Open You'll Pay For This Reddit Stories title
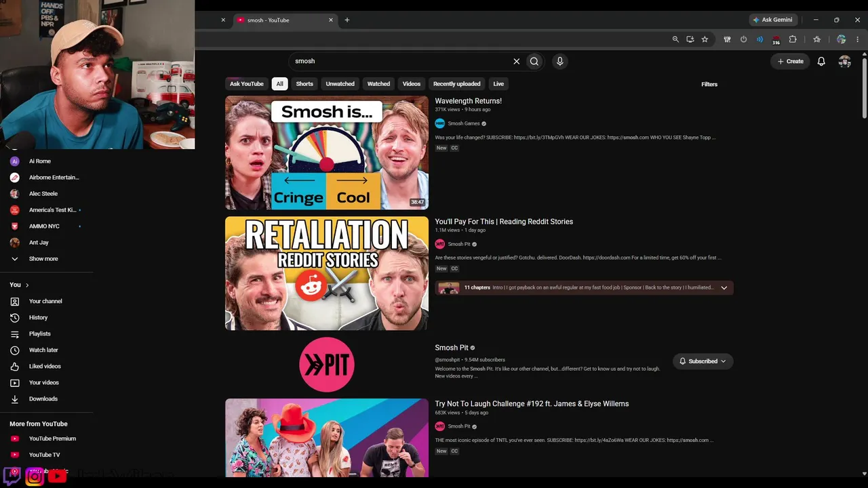The image size is (868, 488). (504, 222)
